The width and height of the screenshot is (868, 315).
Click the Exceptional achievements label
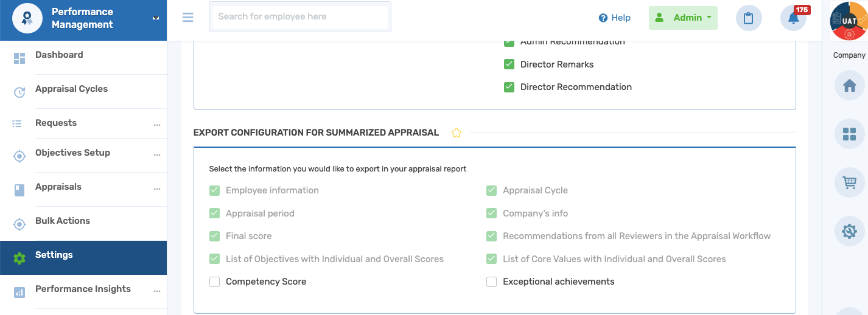click(x=559, y=282)
